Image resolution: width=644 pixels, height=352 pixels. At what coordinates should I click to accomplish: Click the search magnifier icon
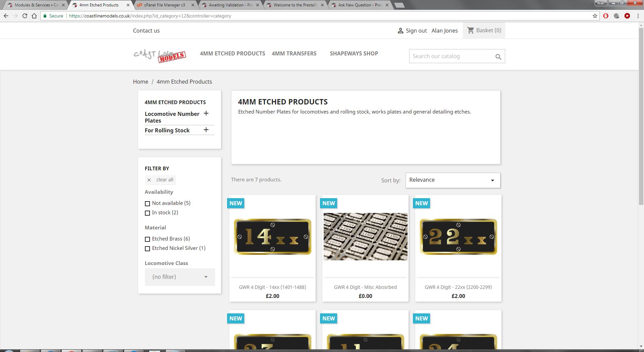coord(498,57)
